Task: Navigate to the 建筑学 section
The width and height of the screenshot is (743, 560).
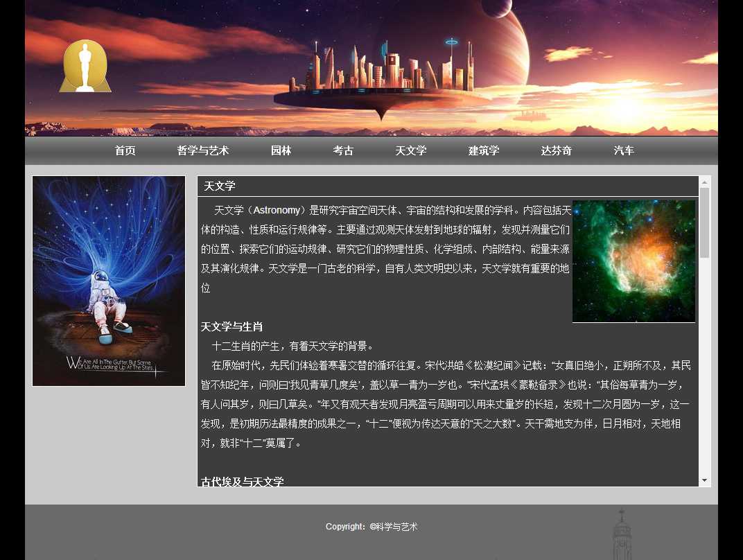Action: [483, 150]
